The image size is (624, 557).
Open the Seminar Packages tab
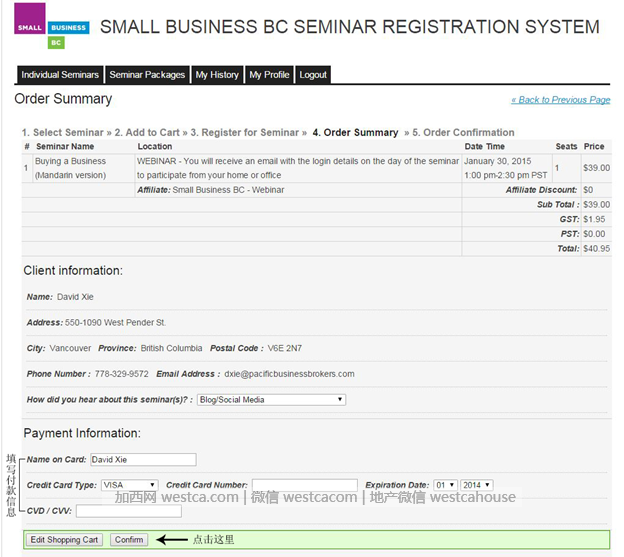pos(147,75)
